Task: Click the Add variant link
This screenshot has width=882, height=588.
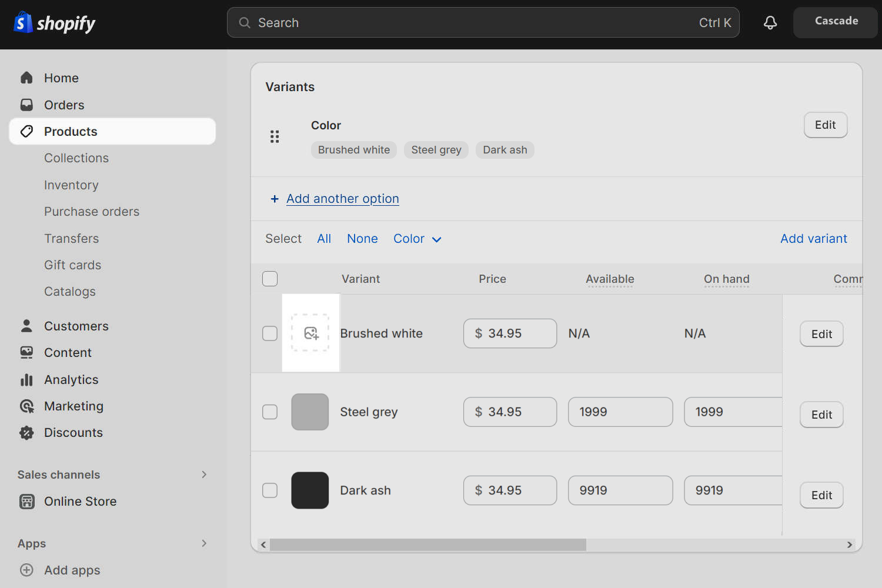Action: [x=814, y=239]
